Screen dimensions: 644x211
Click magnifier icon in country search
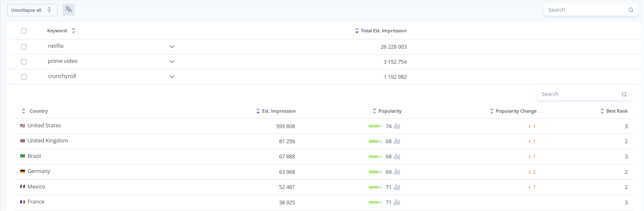click(x=624, y=95)
